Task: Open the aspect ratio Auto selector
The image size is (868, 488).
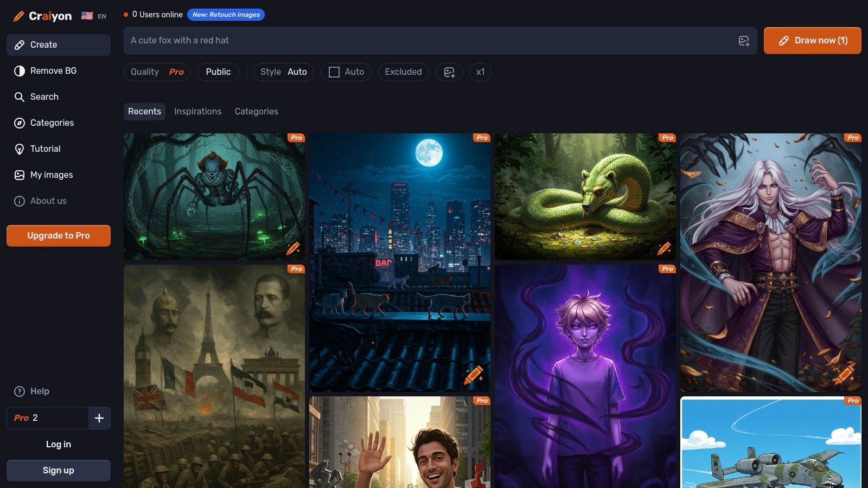Action: click(x=346, y=72)
